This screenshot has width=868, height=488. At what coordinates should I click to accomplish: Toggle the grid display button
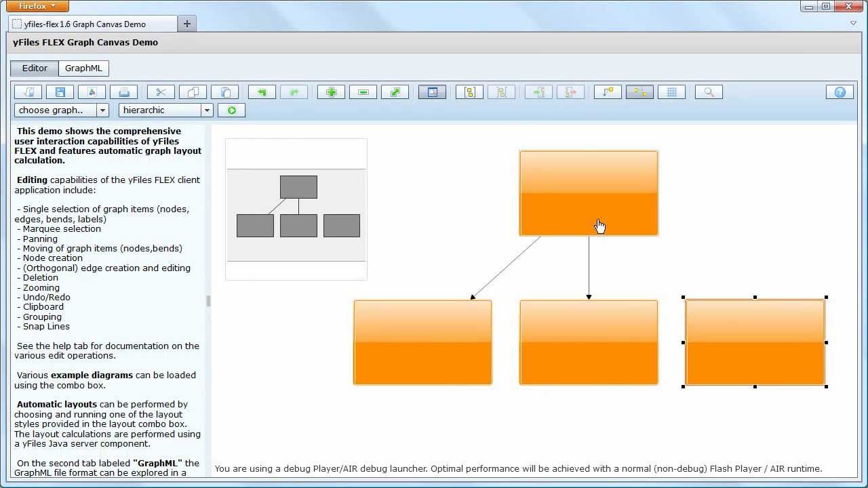tap(671, 92)
